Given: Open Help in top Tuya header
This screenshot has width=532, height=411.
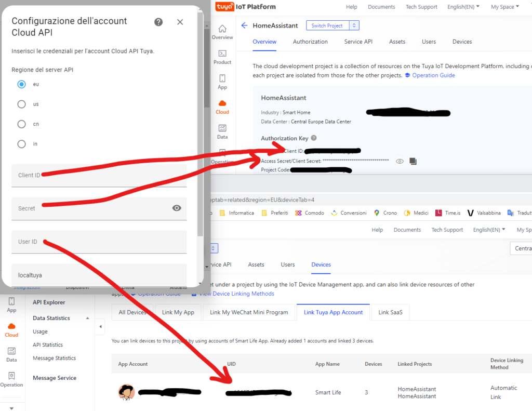Looking at the screenshot, I should 352,7.
